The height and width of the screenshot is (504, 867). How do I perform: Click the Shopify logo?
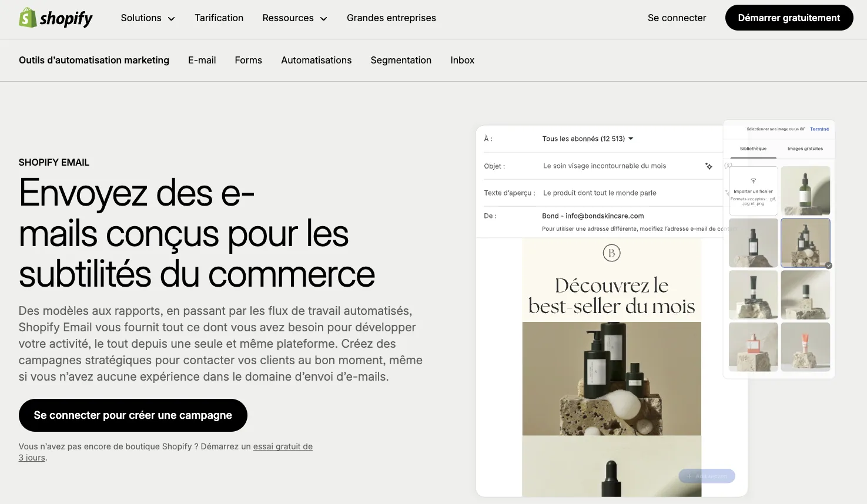(56, 18)
